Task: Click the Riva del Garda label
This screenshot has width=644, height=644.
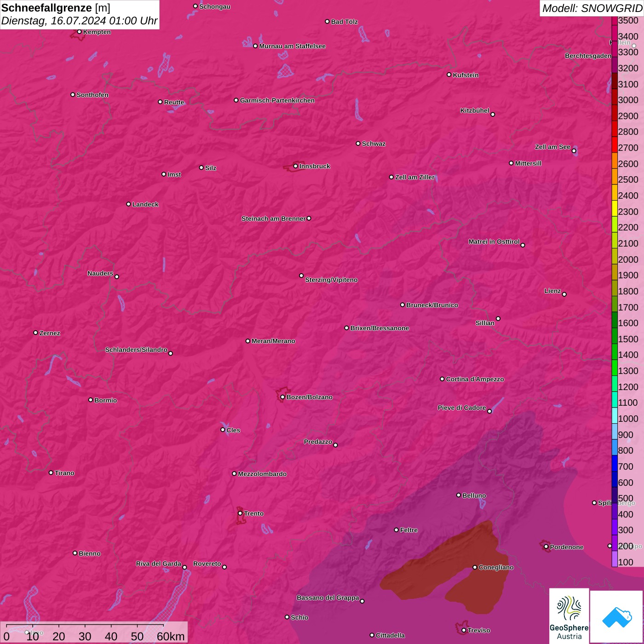Action: (159, 563)
